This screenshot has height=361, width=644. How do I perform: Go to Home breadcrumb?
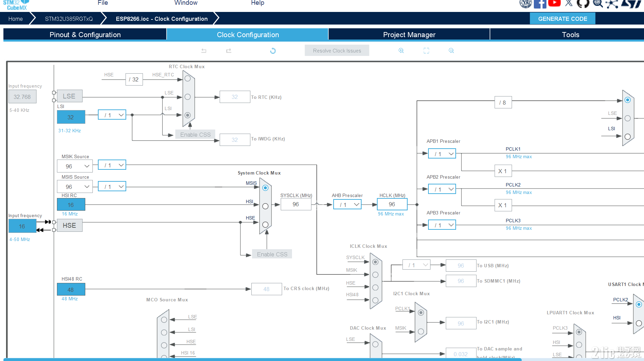click(x=16, y=19)
